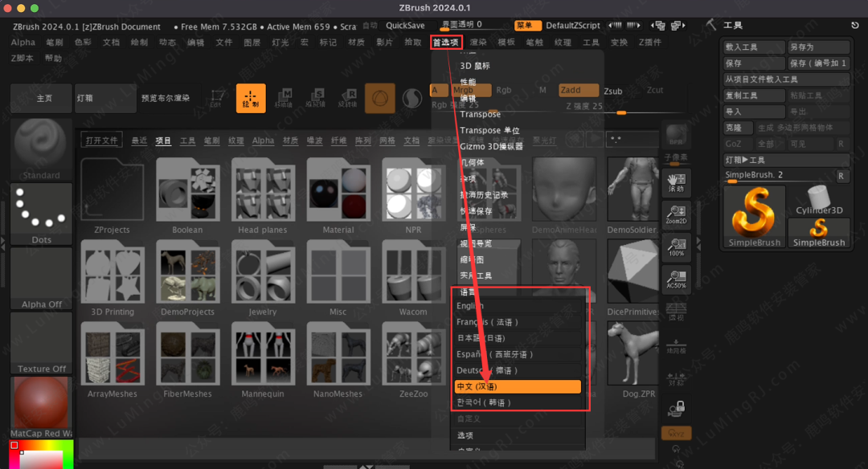
Task: Click the 载入工具 (Load Tool) button
Action: tap(751, 47)
